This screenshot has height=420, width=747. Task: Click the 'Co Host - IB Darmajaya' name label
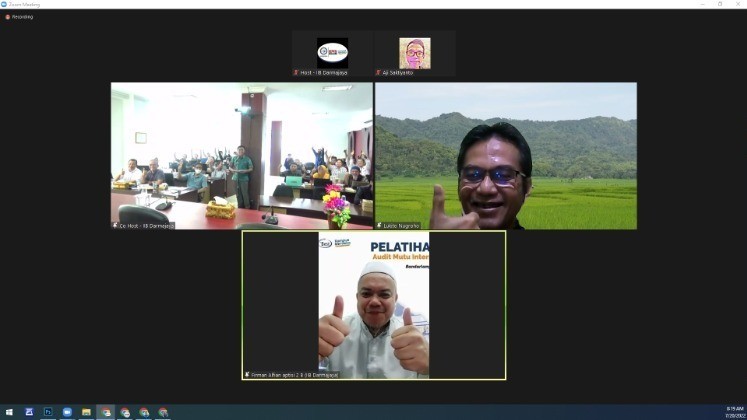click(146, 226)
